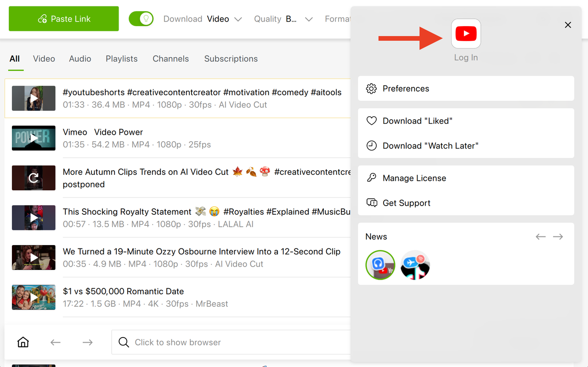
Task: Click the Preferences gear icon
Action: [371, 88]
